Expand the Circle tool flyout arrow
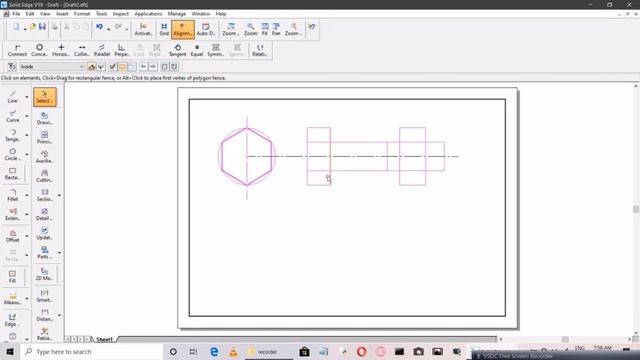The width and height of the screenshot is (640, 360). (27, 155)
